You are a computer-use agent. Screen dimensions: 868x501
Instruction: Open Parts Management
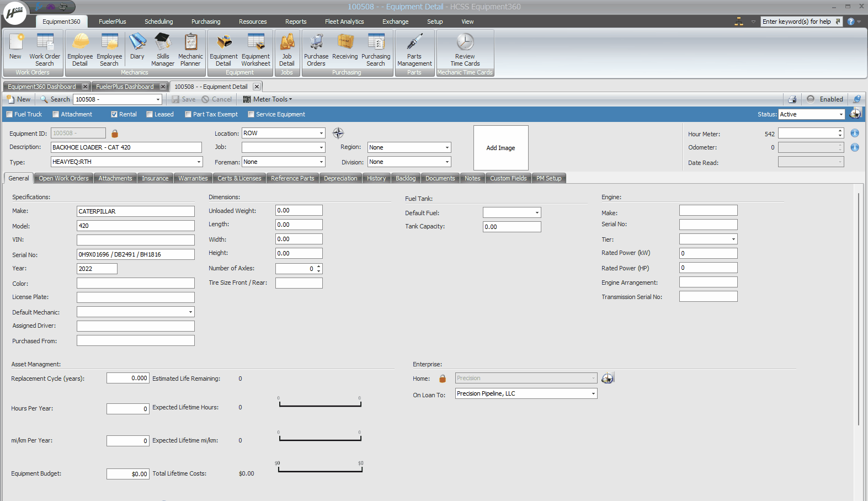click(414, 49)
